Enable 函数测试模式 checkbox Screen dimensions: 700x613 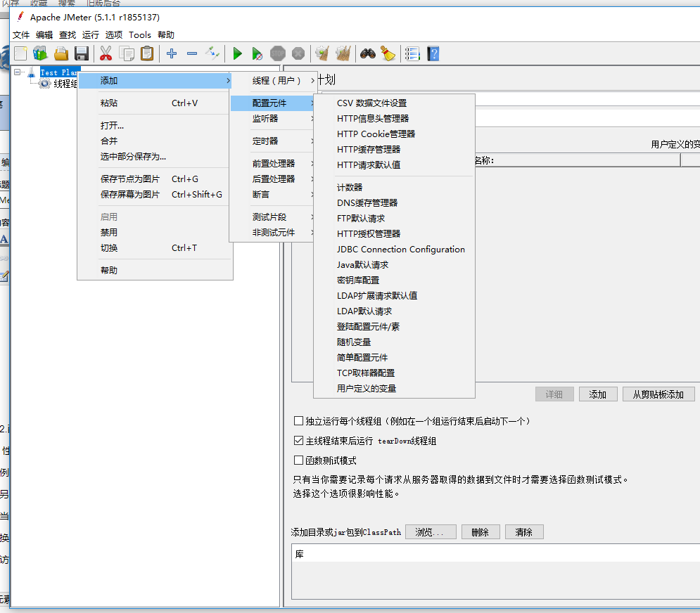pyautogui.click(x=299, y=460)
